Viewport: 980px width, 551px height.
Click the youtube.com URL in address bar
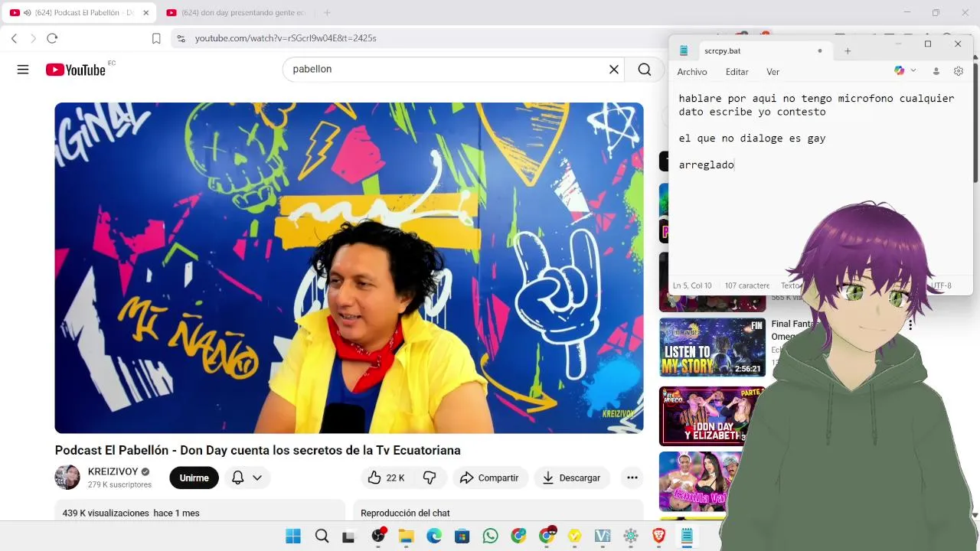point(286,38)
